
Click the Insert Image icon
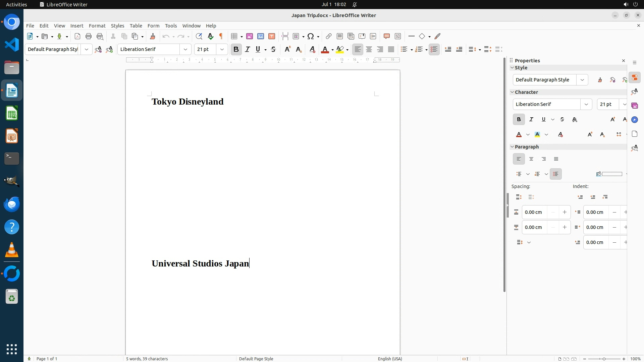click(250, 36)
